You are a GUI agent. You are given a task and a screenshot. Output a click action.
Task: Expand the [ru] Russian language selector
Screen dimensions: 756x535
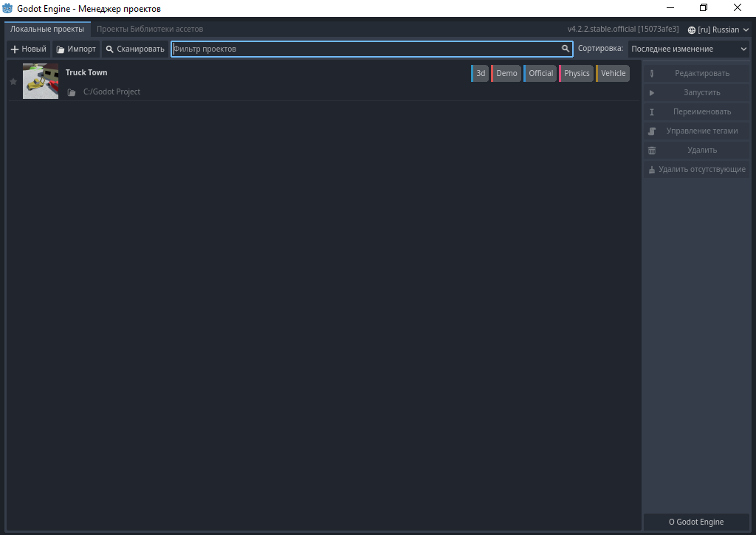click(718, 30)
